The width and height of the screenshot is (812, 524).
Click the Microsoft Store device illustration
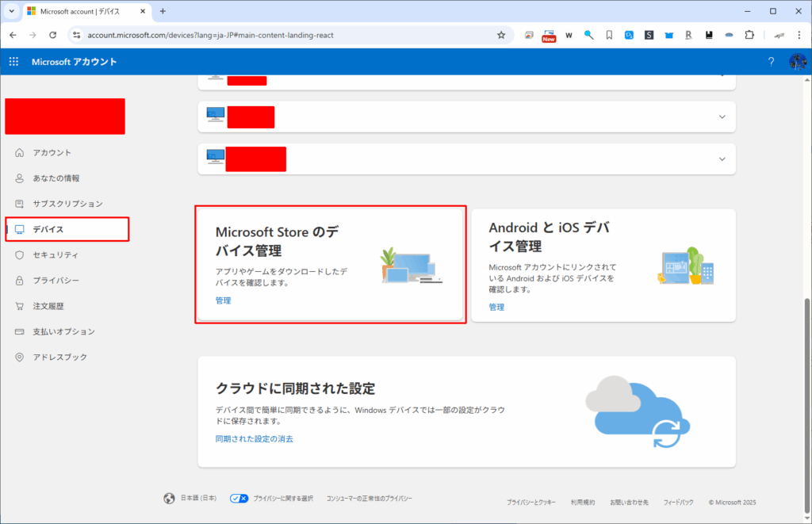(412, 265)
